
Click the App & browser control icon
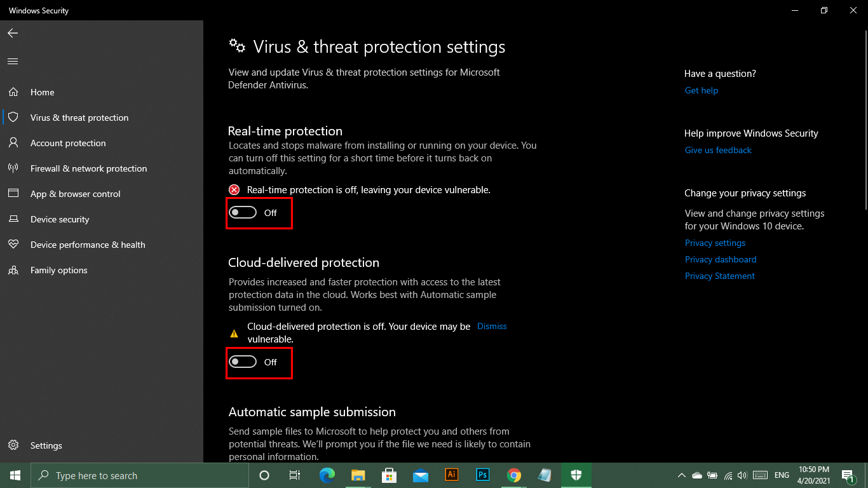[13, 194]
